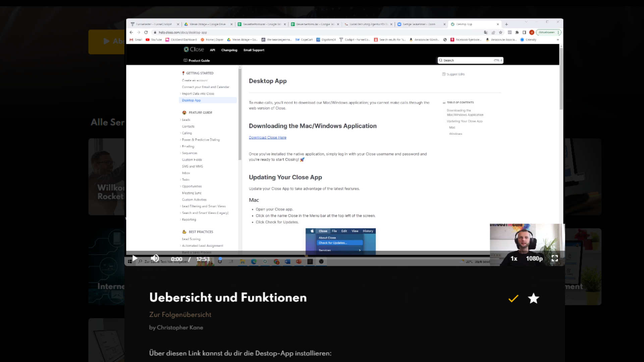Open the Gmail bookmark
Image resolution: width=644 pixels, height=362 pixels.
pos(136,40)
